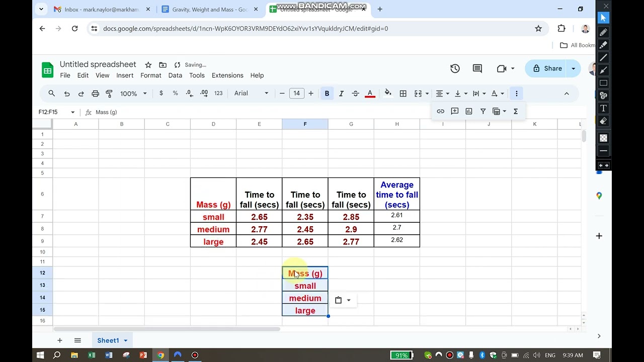Star the Untitled spreadsheet

(148, 65)
